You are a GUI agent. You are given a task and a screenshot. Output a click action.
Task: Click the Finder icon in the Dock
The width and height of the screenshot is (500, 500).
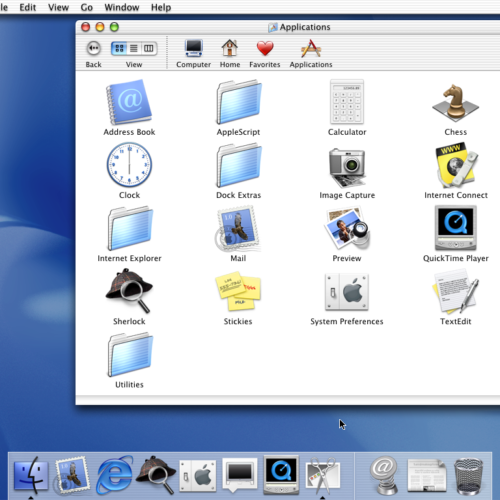31,475
